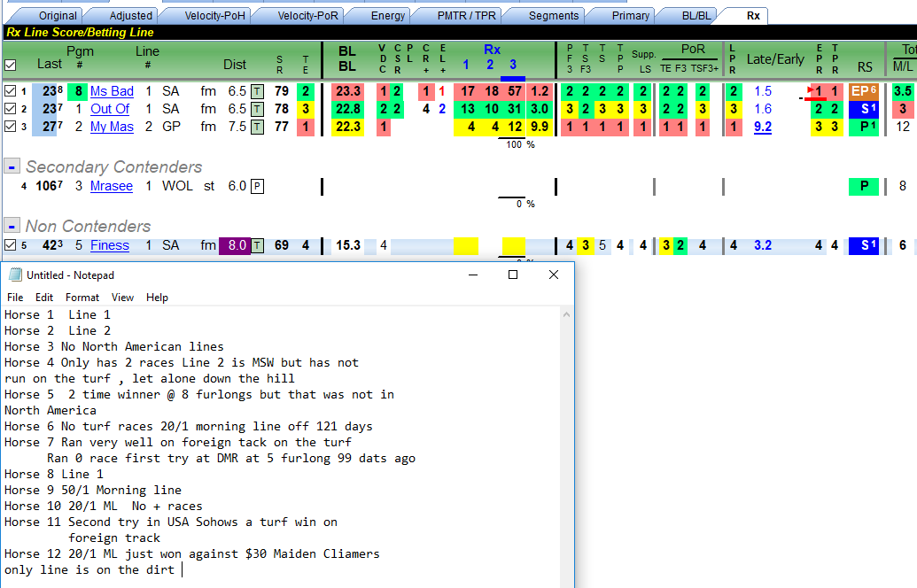The height and width of the screenshot is (588, 917).
Task: Click the T surface icon in Out Of row
Action: pos(257,109)
